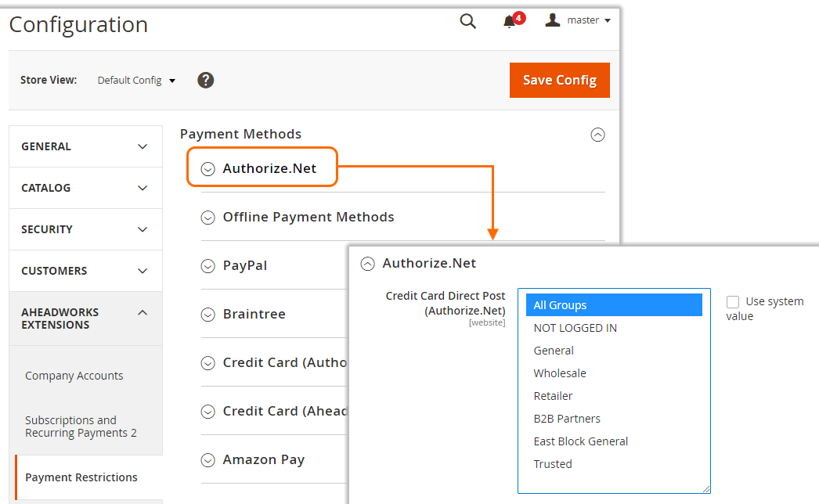This screenshot has height=504, width=819.
Task: Open the Company Accounts menu item
Action: tap(74, 376)
